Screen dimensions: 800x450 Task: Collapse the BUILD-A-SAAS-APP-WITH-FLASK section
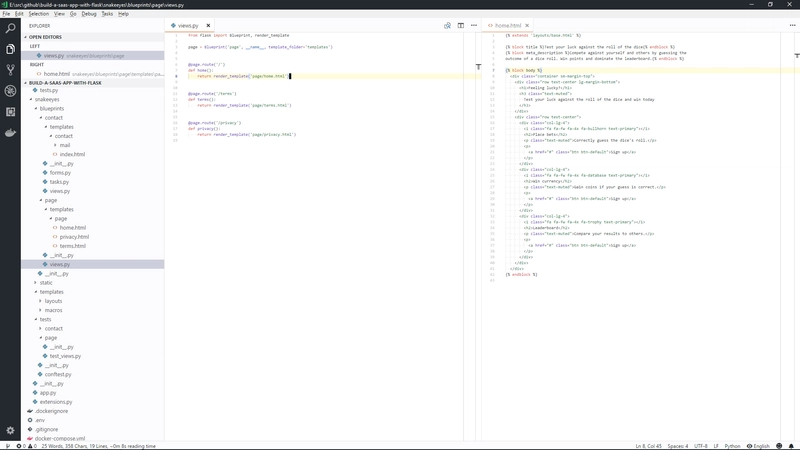pyautogui.click(x=93, y=83)
